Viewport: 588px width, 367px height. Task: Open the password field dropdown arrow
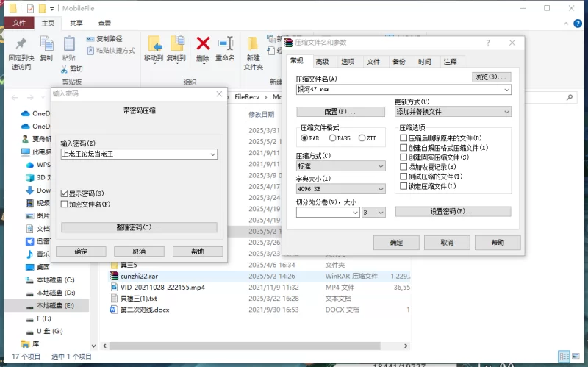212,154
